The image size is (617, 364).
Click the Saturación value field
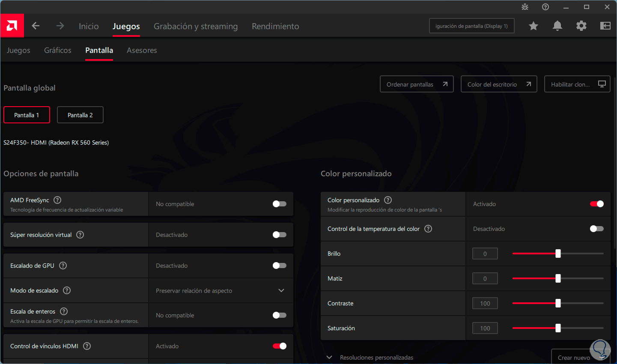coord(485,328)
